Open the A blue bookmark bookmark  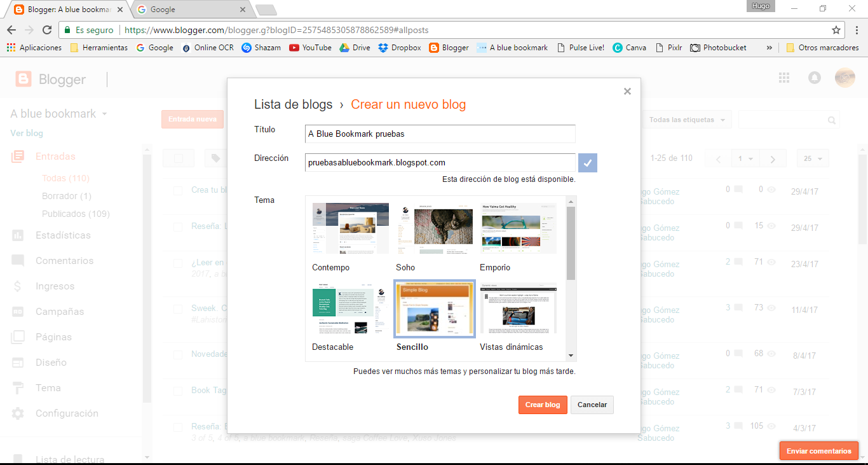[512, 48]
